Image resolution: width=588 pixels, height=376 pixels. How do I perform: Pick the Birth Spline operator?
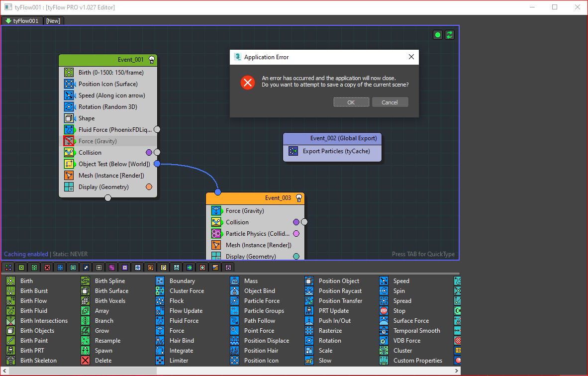point(103,281)
